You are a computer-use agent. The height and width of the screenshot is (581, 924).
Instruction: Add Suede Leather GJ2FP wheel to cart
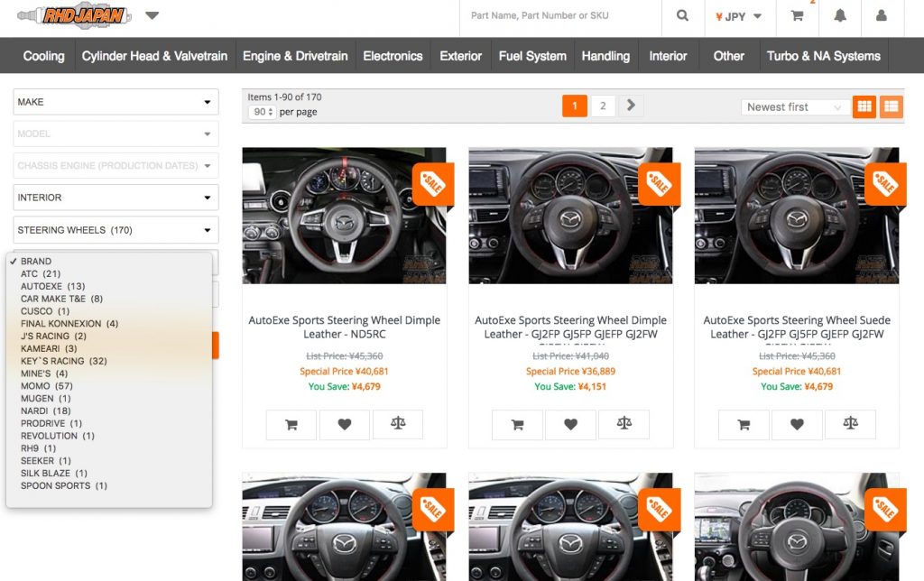[x=744, y=424]
